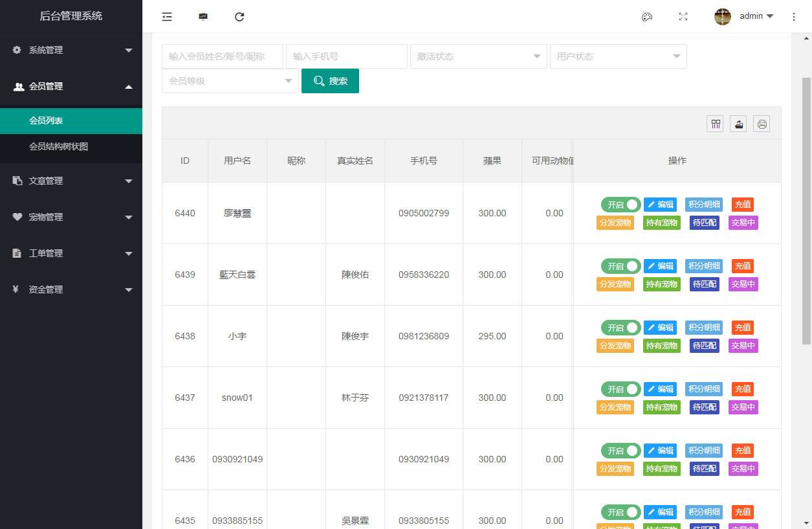The width and height of the screenshot is (812, 529).
Task: Open 会员结构树状图 in the sidebar
Action: (58, 146)
